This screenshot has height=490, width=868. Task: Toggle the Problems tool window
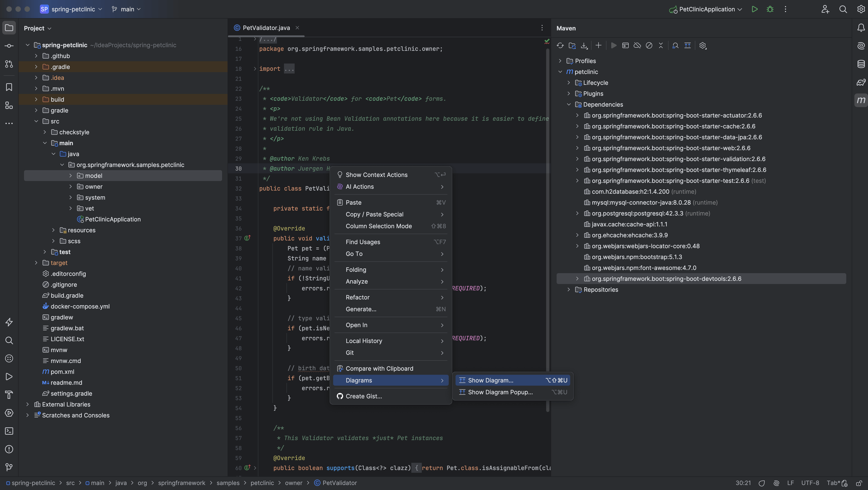(x=9, y=449)
